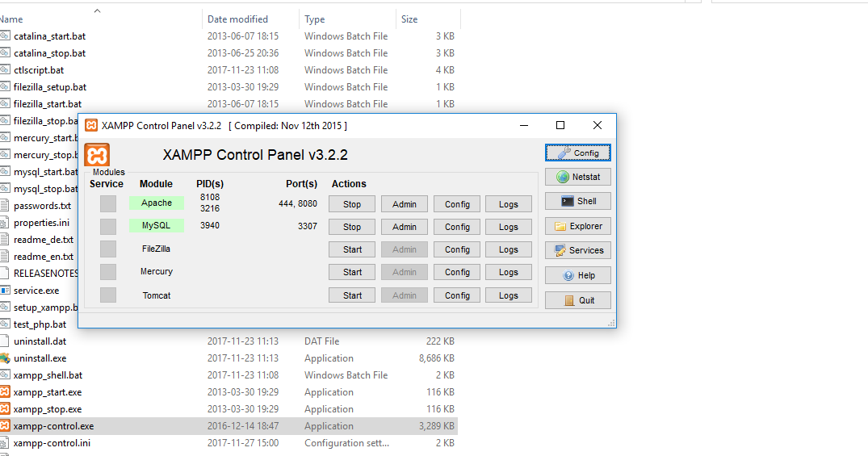Select readme_en.txt file
868x456 pixels.
[44, 257]
